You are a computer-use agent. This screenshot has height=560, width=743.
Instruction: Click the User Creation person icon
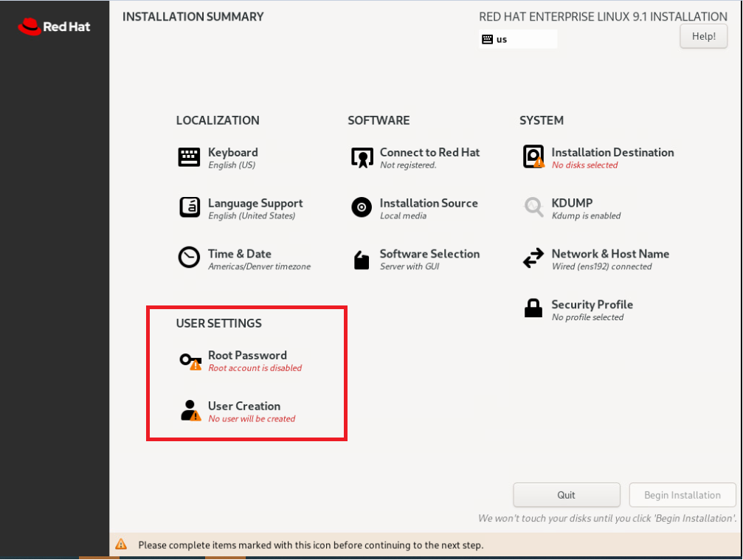190,411
